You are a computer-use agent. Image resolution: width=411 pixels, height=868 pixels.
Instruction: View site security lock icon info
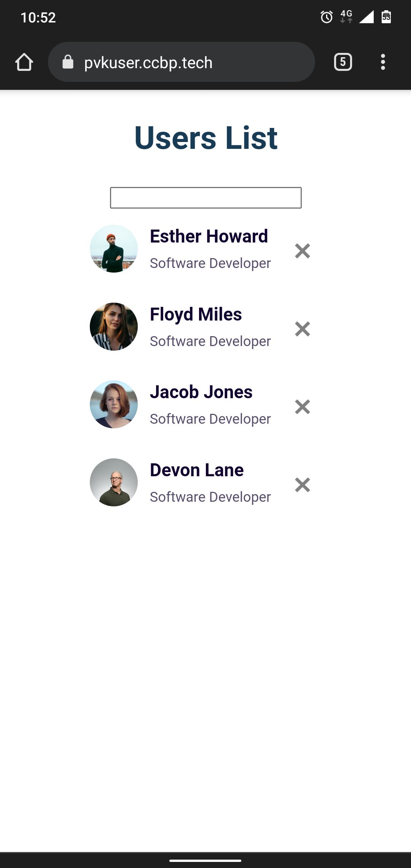coord(68,62)
